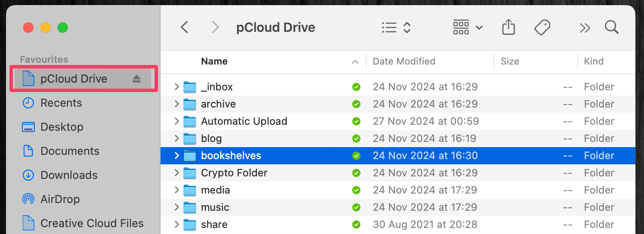This screenshot has width=644, height=234.
Task: Expand the Crypto Folder disclosure arrow
Action: (x=176, y=173)
